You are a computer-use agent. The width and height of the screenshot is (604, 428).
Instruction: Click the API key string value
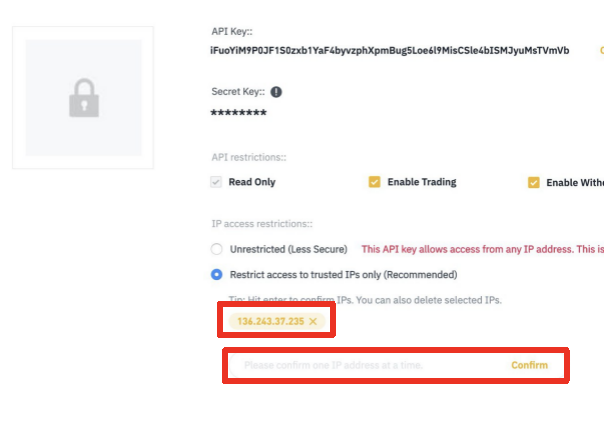point(390,49)
